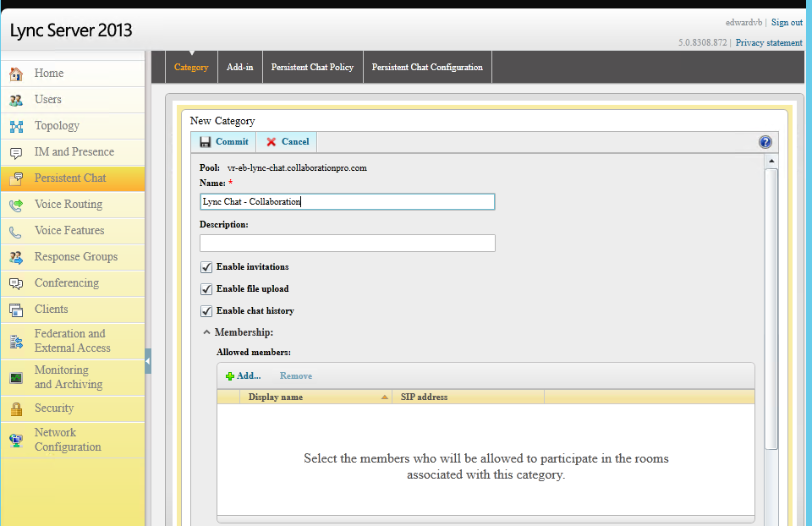Click the Cancel button
Image resolution: width=812 pixels, height=526 pixels.
tap(288, 142)
